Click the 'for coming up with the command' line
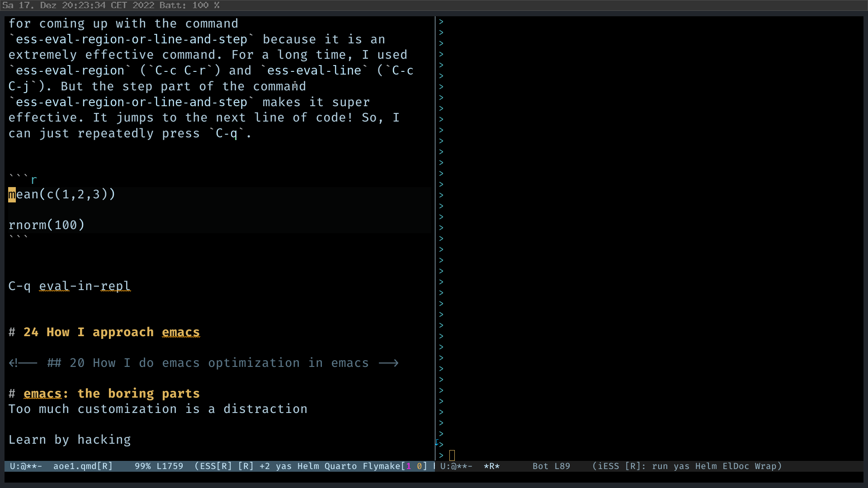This screenshot has width=868, height=488. [x=123, y=23]
